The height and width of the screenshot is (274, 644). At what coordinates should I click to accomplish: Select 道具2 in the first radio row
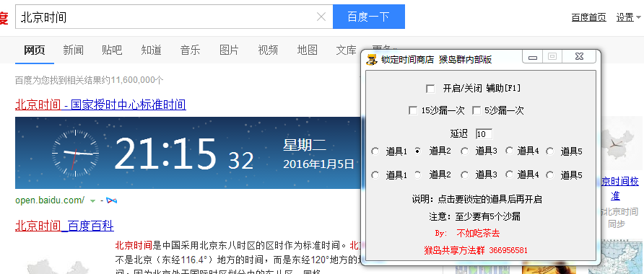[418, 151]
